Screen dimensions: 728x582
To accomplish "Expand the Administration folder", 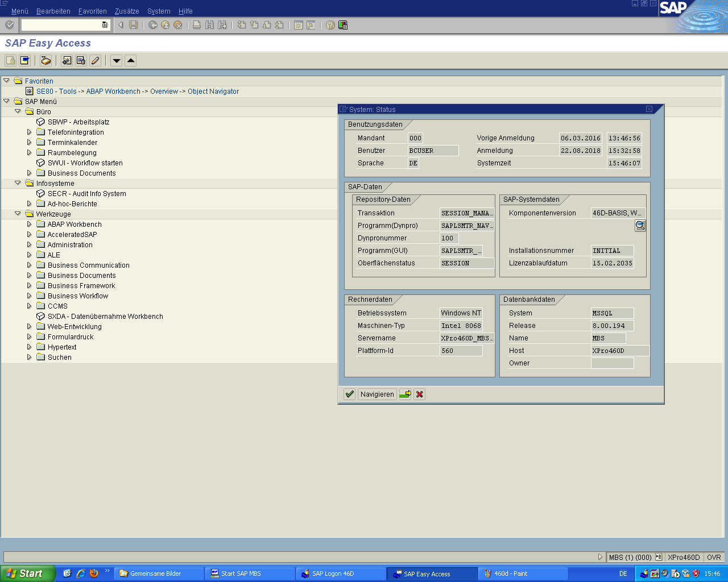I will point(30,244).
